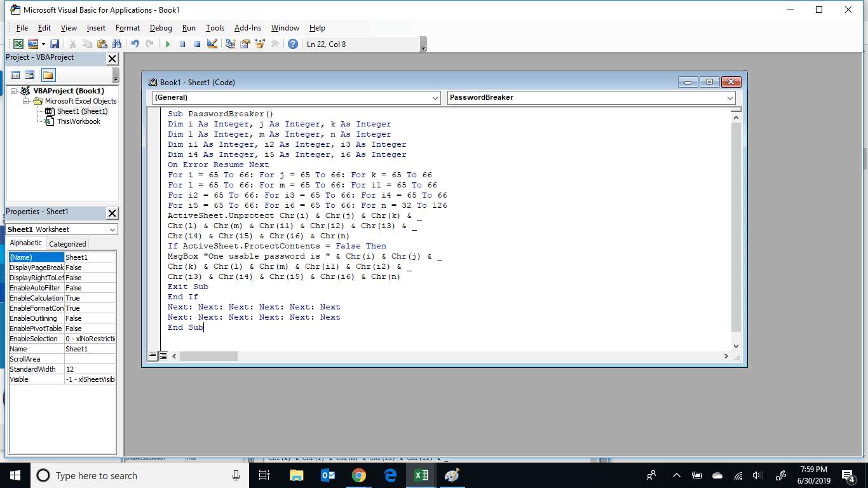Save the workbook with the floppy icon
Viewport: 868px width, 488px height.
click(x=55, y=44)
